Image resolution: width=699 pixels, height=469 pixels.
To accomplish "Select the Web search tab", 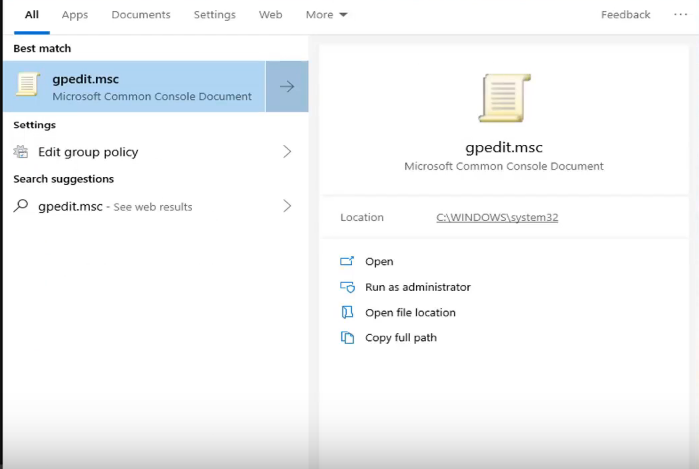I will 270,15.
